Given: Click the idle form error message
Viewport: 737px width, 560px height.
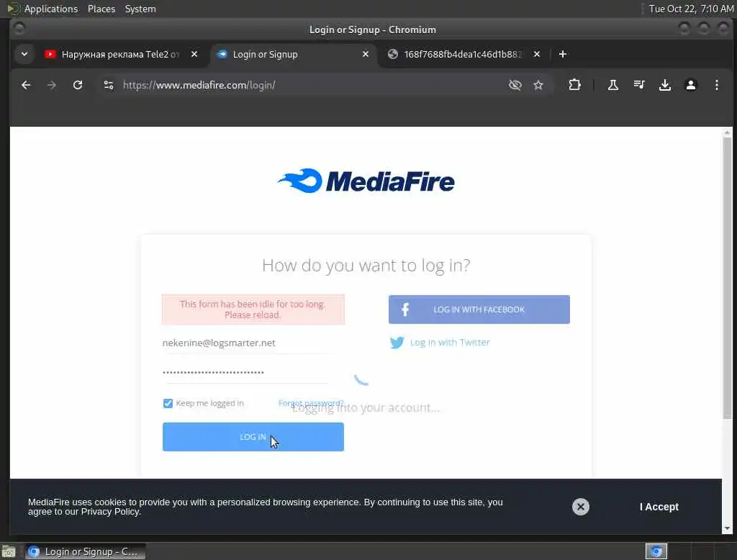Looking at the screenshot, I should 253,310.
